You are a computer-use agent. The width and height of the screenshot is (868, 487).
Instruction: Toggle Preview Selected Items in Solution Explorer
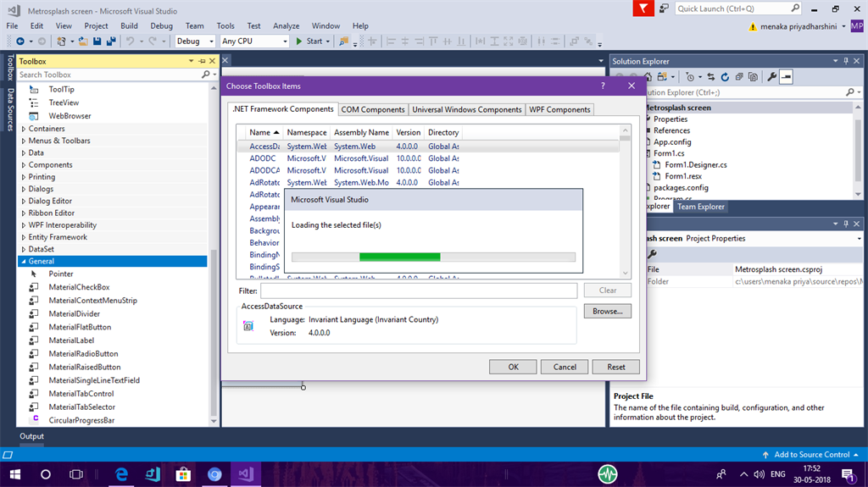(786, 77)
